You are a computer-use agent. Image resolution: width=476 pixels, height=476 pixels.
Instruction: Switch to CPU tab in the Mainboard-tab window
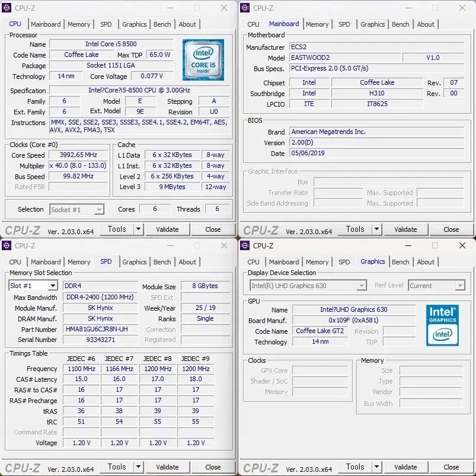point(253,24)
